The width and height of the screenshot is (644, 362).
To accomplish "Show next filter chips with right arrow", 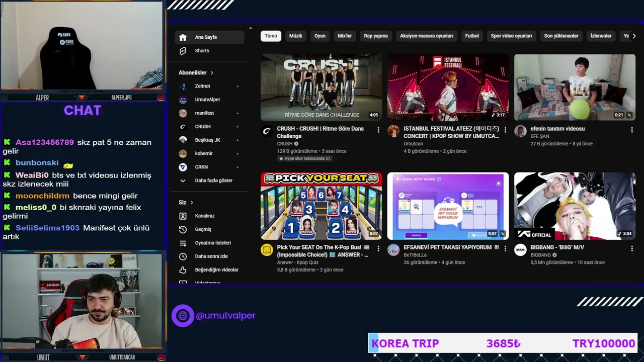I will point(634,36).
